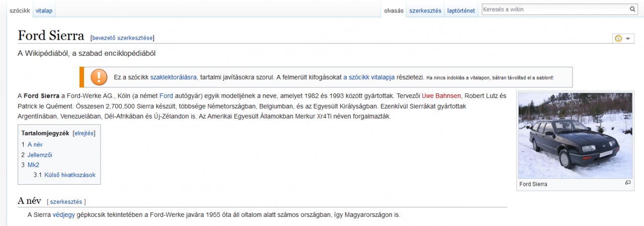The height and width of the screenshot is (226, 644).
Task: Open a szócikk vitalapja link
Action: [369, 77]
